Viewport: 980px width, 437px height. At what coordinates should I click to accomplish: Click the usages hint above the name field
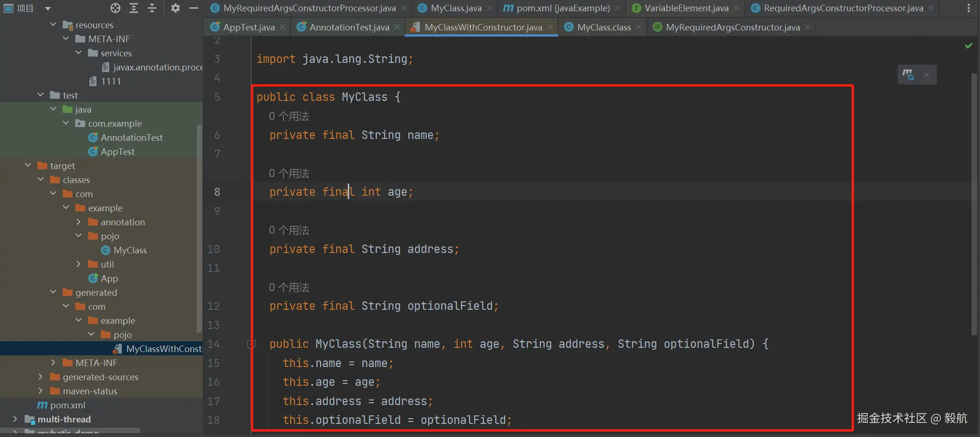289,116
